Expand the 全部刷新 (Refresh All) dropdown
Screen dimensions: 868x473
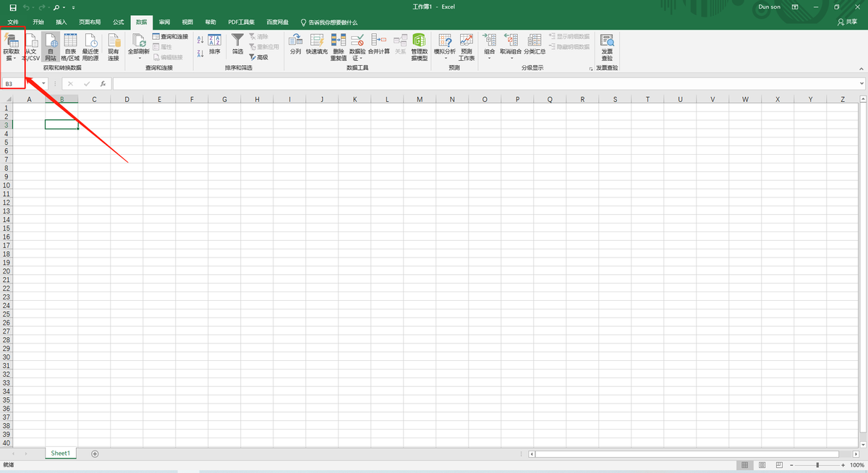coord(139,59)
